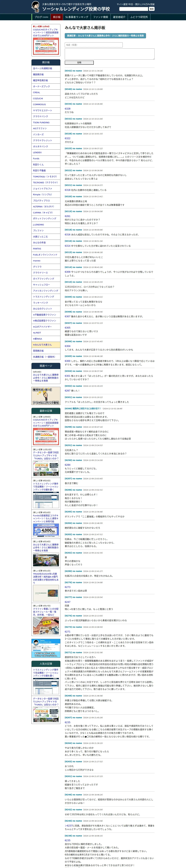Click reference 6305 in post 6307
The width and height of the screenshot is (186, 868).
68,328
